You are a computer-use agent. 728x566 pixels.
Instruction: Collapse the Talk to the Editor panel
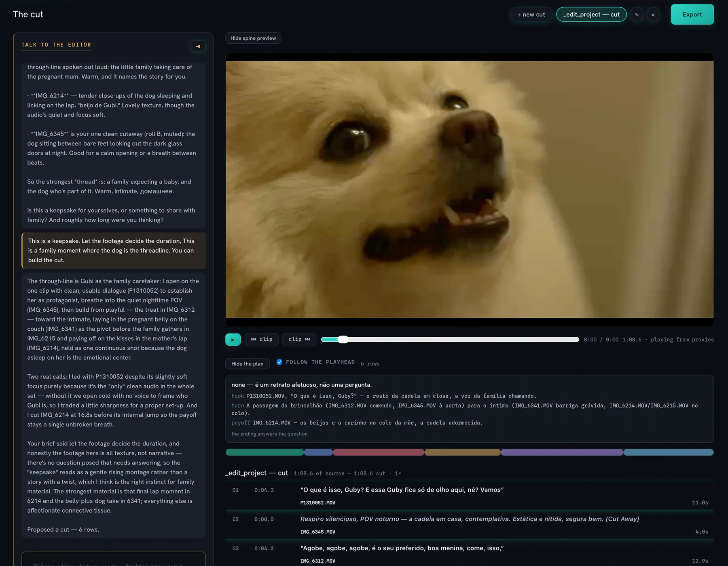pyautogui.click(x=198, y=46)
